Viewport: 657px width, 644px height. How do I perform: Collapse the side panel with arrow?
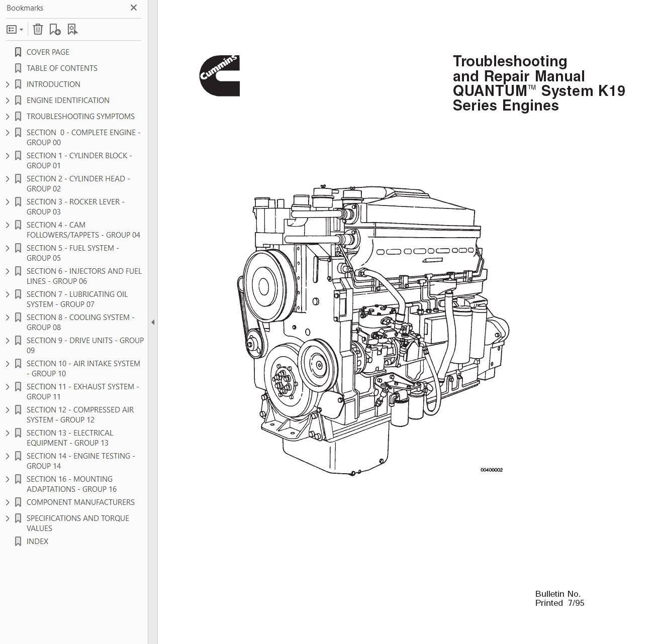153,322
